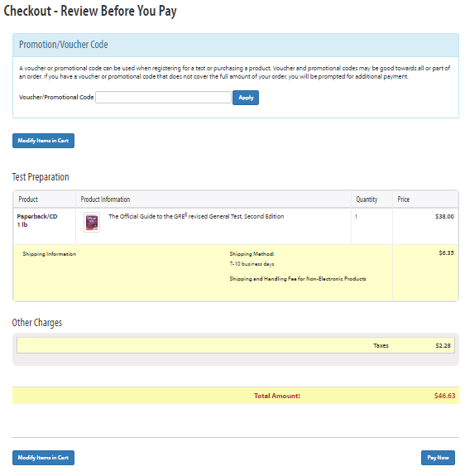Click the Taxes $2.28 amount

(443, 345)
